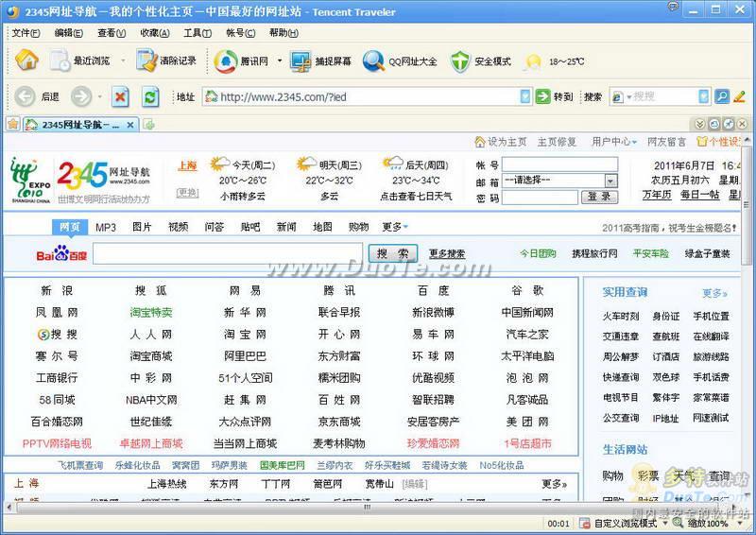Switch to the MP3 search tab
Viewport: 756px width, 535px height.
pos(106,227)
